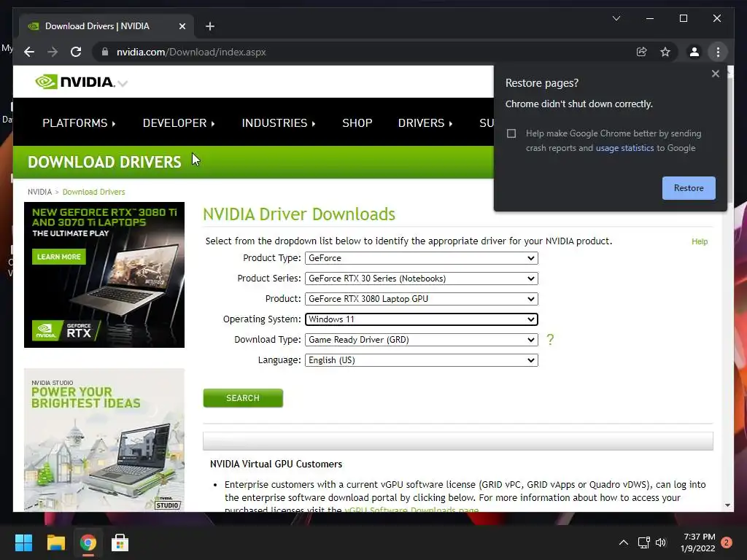Viewport: 747px width, 560px height.
Task: Close the Download Drivers tab
Action: pyautogui.click(x=182, y=26)
